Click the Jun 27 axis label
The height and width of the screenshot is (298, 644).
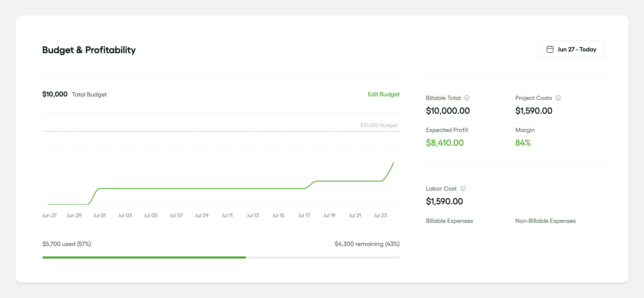tap(49, 215)
